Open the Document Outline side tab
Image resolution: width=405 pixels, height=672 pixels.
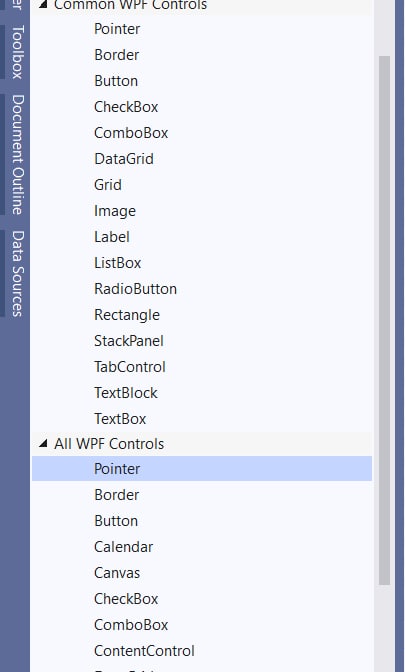pos(17,155)
